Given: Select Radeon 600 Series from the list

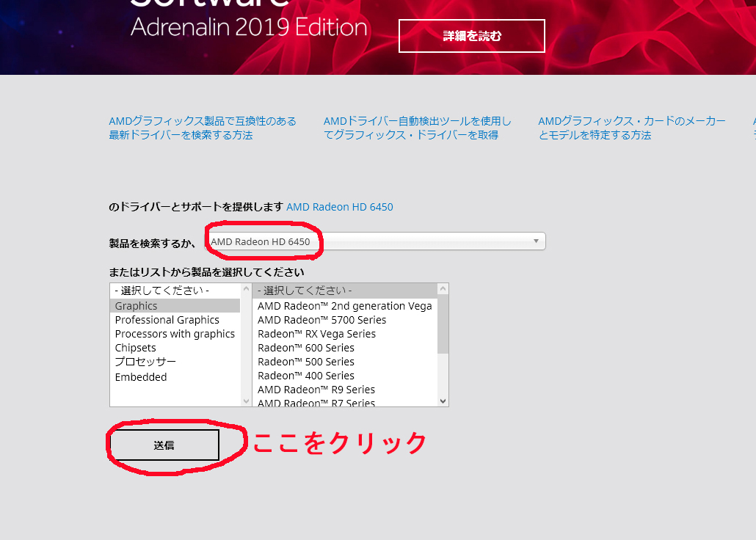Looking at the screenshot, I should click(x=305, y=347).
